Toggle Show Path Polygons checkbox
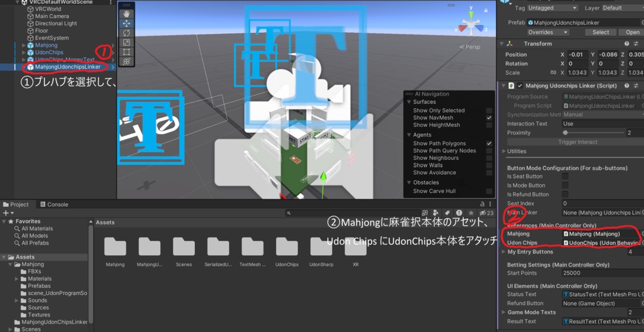Screen dimensions: 644x332 tap(489, 143)
